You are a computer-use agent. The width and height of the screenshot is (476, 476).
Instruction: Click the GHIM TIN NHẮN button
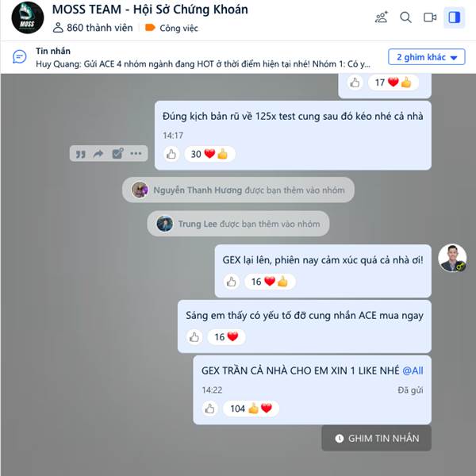[376, 438]
